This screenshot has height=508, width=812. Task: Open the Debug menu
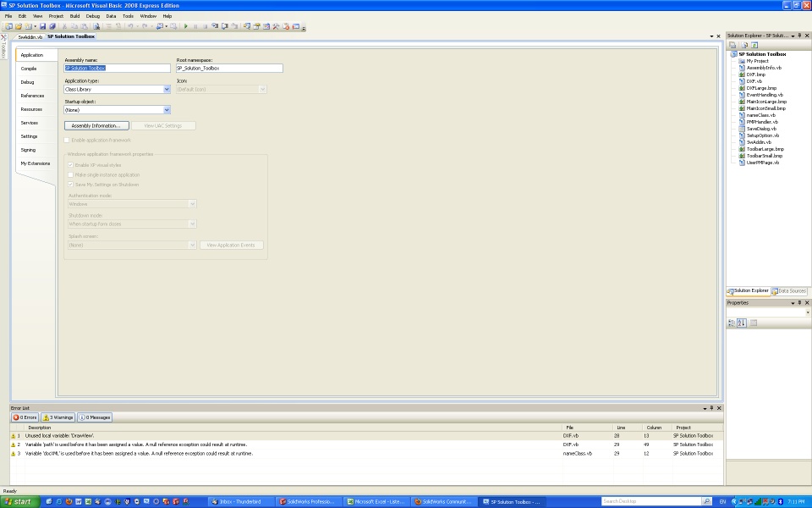(x=93, y=16)
